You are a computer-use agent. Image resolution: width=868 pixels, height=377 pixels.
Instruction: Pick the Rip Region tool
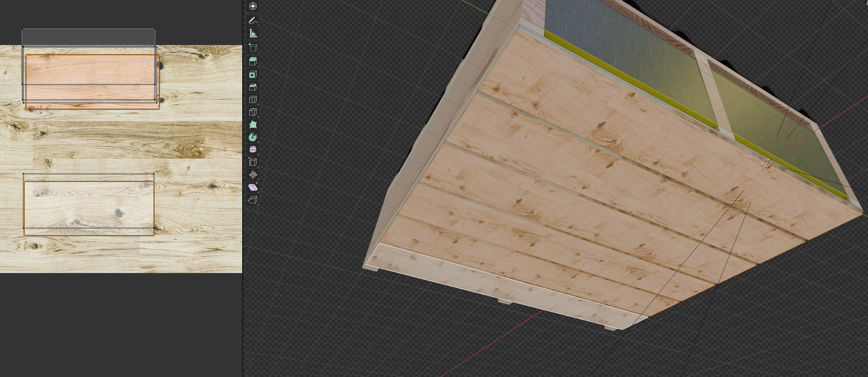(x=253, y=200)
